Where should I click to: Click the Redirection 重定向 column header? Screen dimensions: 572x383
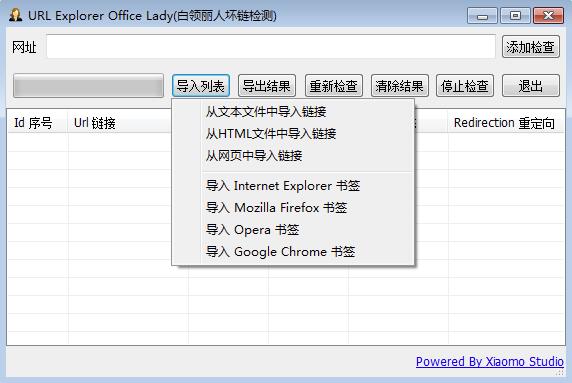[506, 123]
